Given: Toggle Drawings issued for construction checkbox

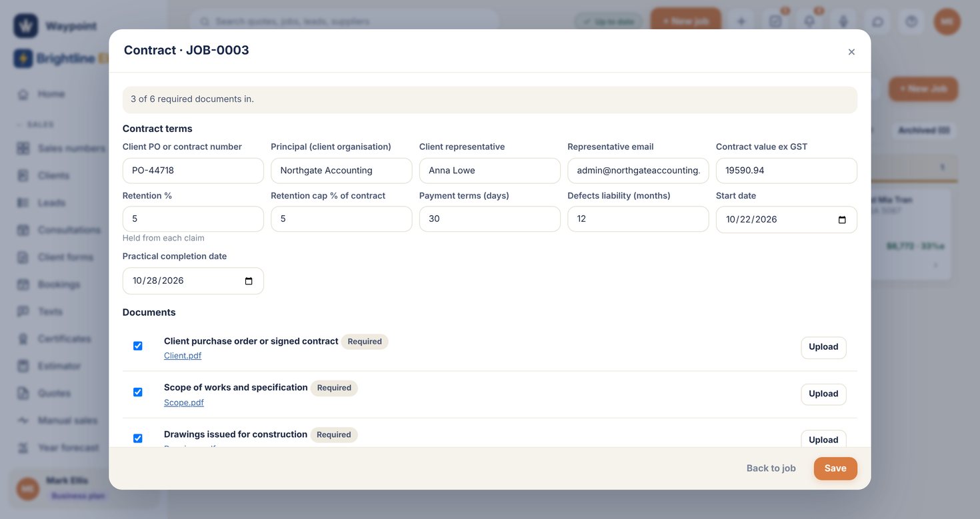Looking at the screenshot, I should click(x=138, y=438).
